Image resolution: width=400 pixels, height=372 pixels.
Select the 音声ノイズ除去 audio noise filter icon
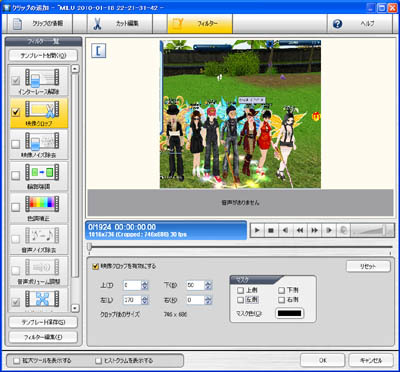(42, 235)
